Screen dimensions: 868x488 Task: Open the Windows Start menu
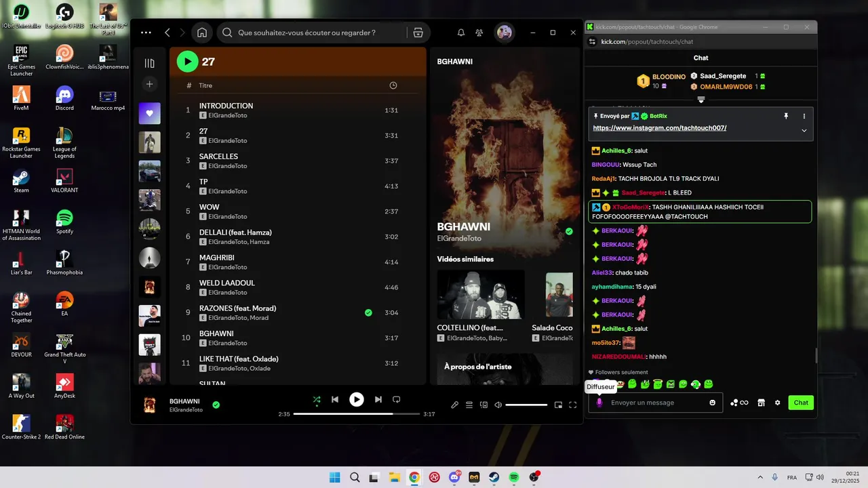(334, 477)
